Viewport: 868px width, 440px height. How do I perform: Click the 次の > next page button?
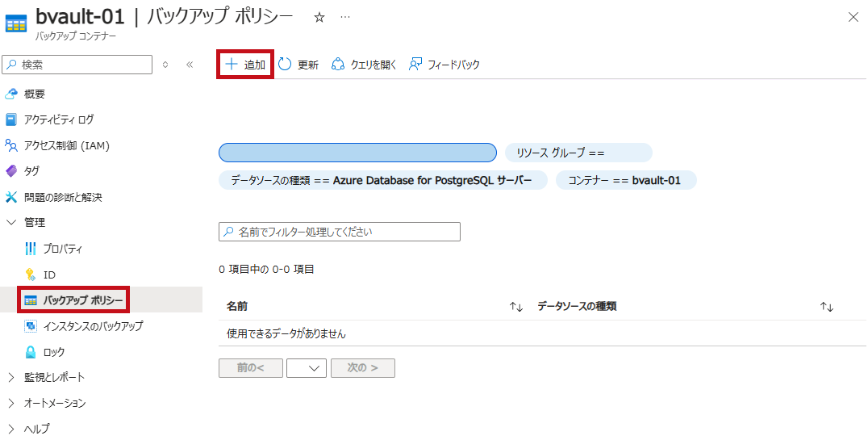coord(362,368)
